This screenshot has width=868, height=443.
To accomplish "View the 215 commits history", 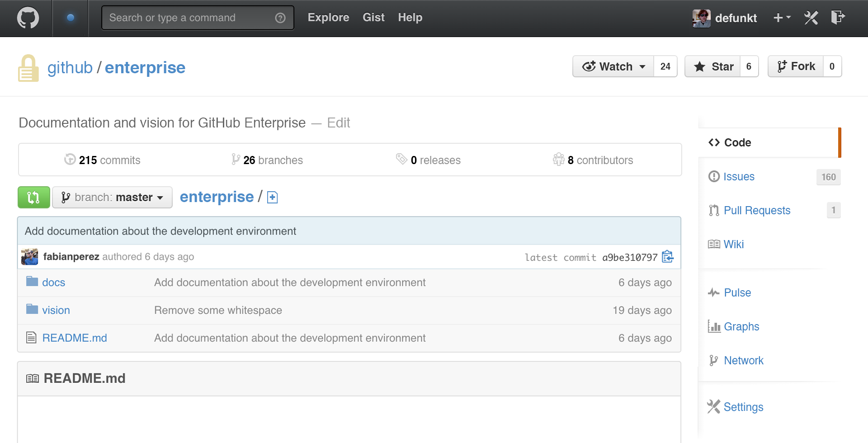I will pos(102,160).
